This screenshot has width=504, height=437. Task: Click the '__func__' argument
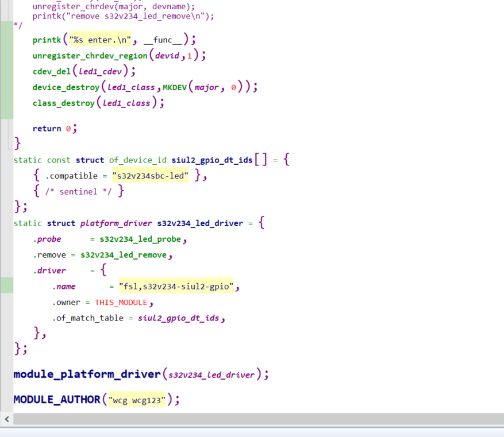click(163, 40)
